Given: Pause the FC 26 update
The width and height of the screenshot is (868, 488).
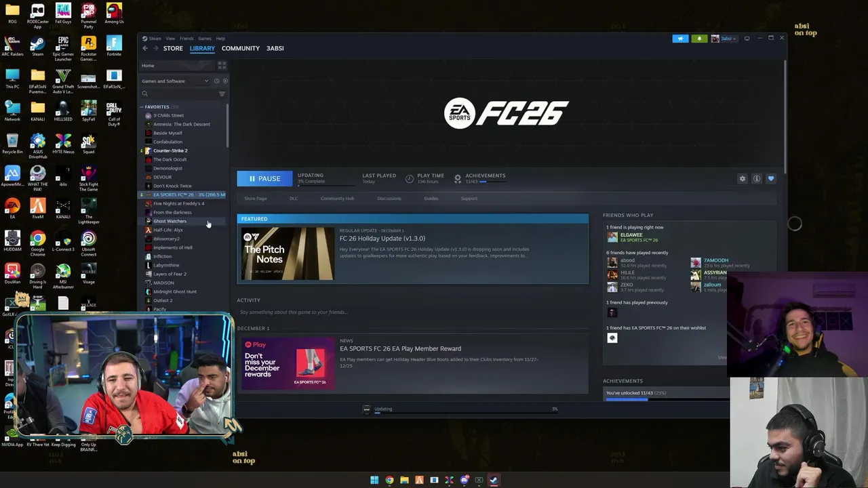Looking at the screenshot, I should click(x=264, y=179).
